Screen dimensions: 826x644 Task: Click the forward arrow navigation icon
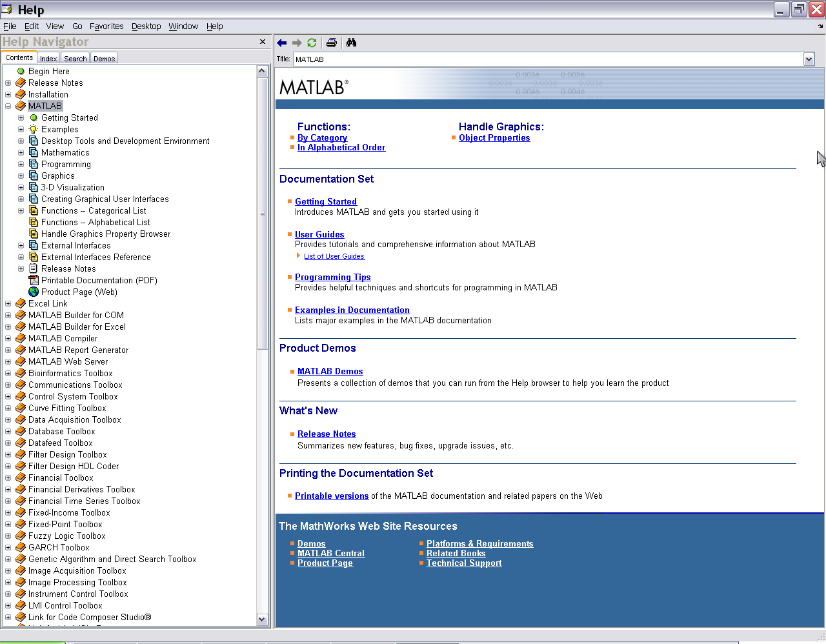(x=297, y=43)
